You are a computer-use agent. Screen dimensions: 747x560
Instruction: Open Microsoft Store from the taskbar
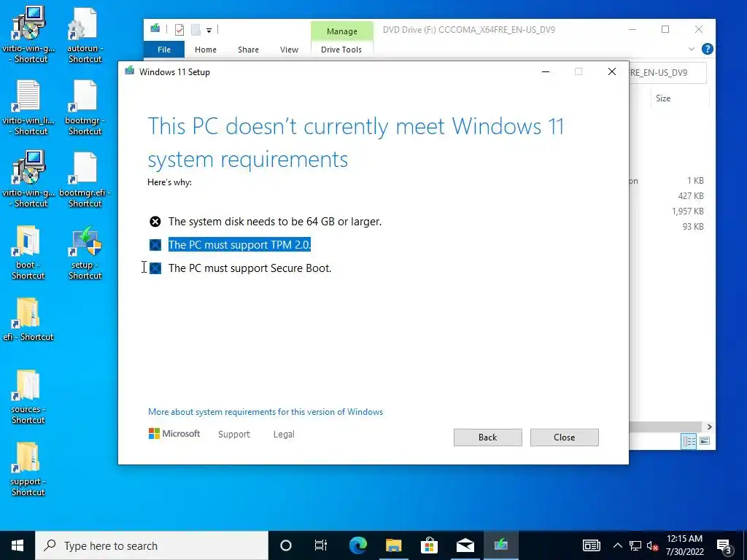click(429, 545)
